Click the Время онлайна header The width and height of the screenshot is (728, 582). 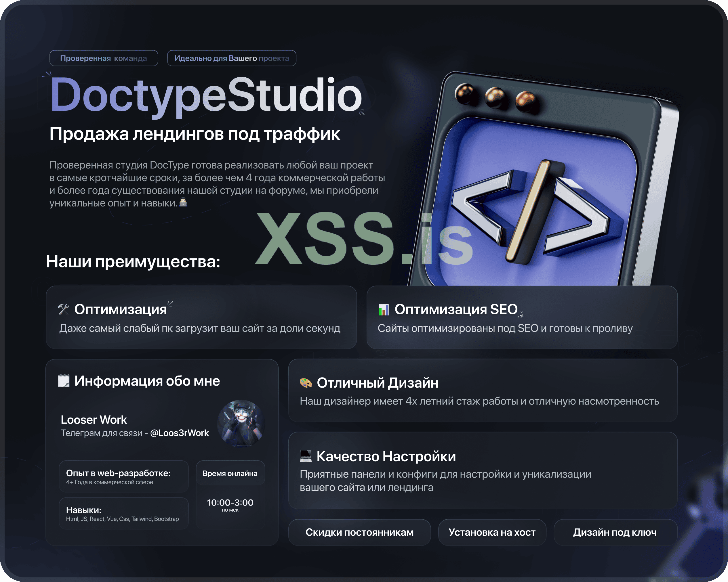click(x=230, y=473)
